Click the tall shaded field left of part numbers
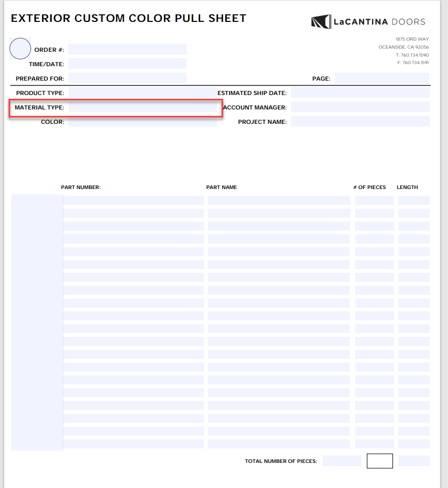 (37, 322)
